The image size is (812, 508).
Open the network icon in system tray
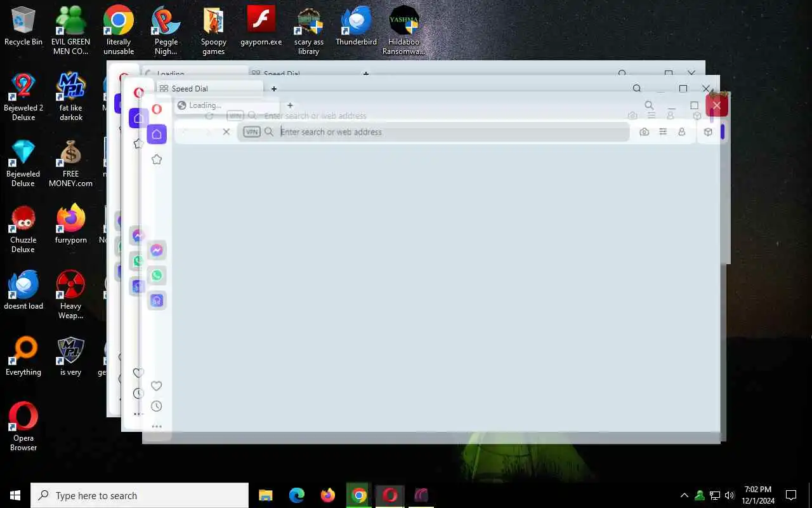pyautogui.click(x=714, y=495)
